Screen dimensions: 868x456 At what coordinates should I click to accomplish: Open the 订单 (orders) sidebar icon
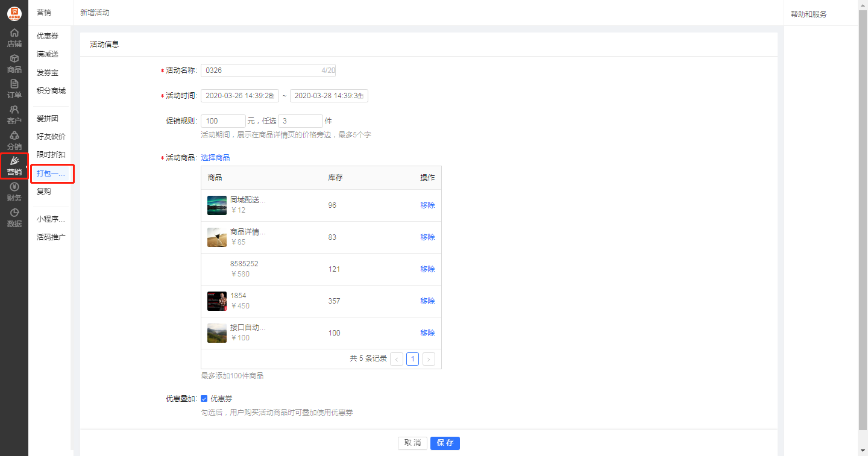(x=14, y=89)
